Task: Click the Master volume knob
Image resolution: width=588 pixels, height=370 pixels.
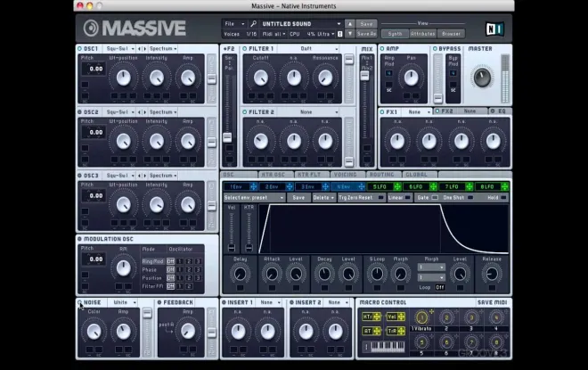Action: [482, 78]
